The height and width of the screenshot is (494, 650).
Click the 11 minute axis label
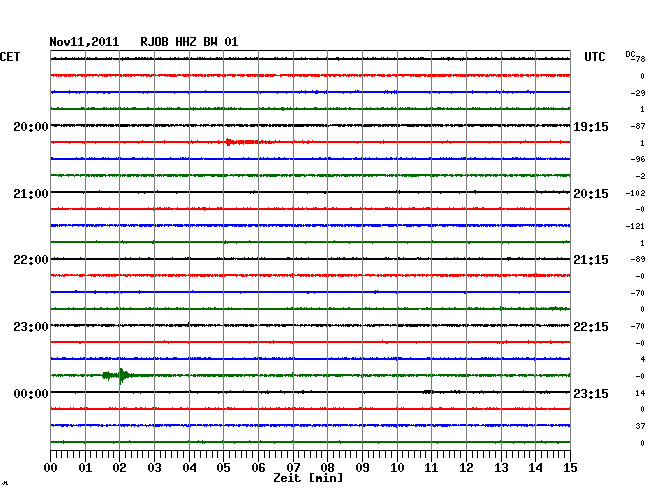pyautogui.click(x=431, y=467)
